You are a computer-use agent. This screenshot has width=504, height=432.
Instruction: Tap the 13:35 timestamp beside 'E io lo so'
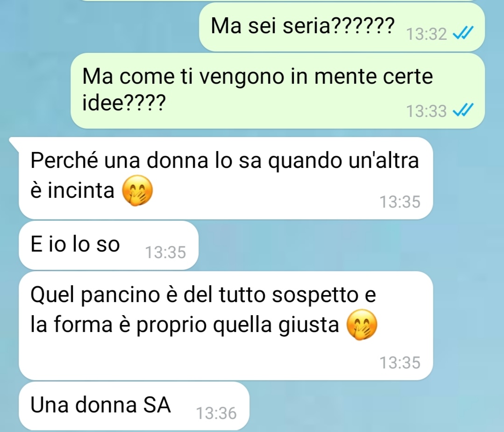pyautogui.click(x=165, y=252)
